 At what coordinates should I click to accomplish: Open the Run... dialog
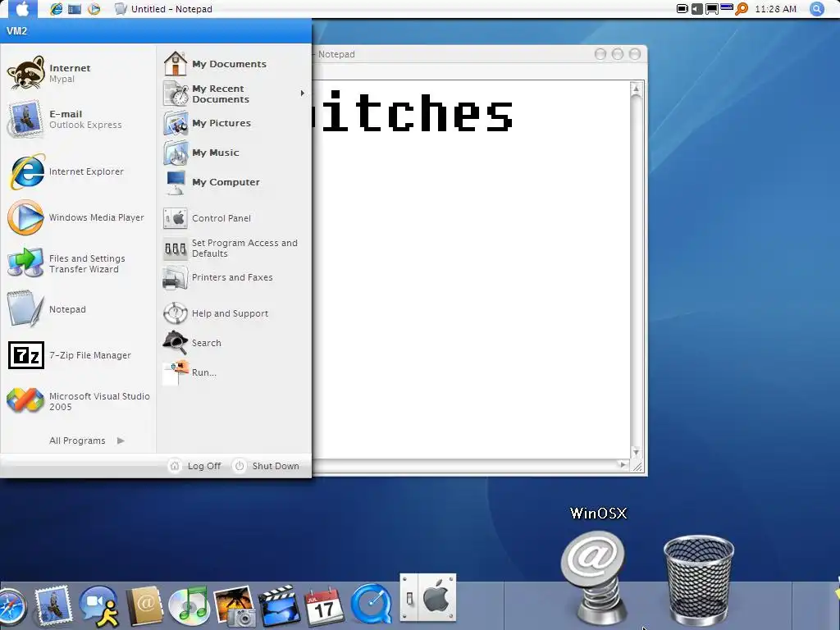tap(234, 372)
